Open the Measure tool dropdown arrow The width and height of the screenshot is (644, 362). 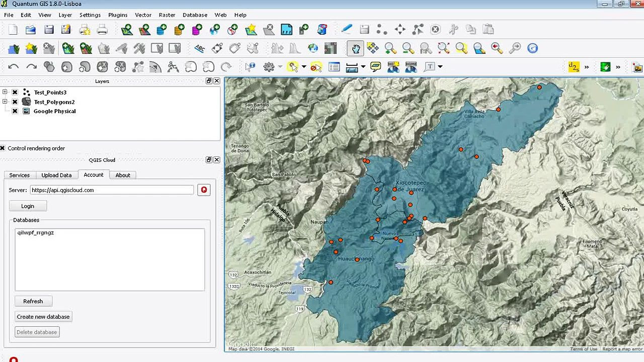[363, 67]
